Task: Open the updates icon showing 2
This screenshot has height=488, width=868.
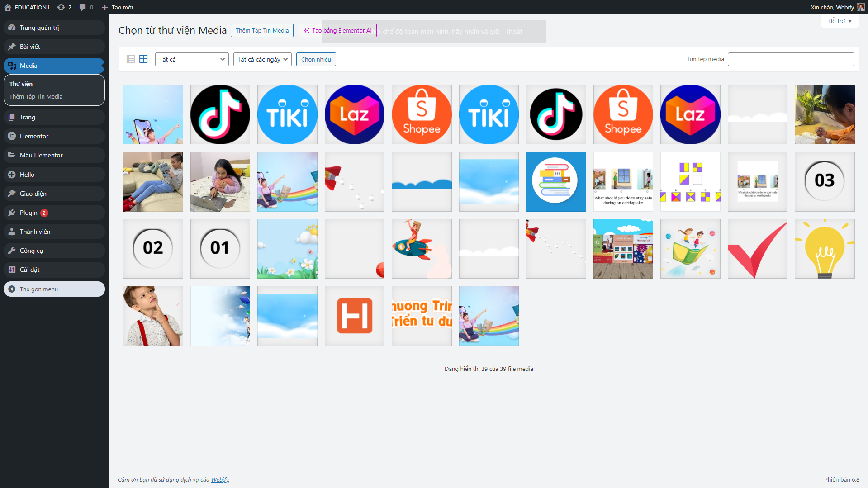Action: point(61,7)
